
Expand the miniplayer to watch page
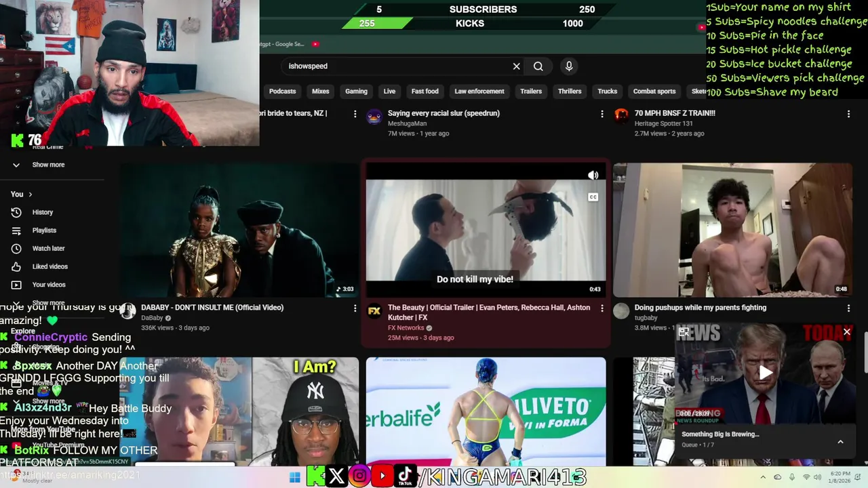coord(684,332)
